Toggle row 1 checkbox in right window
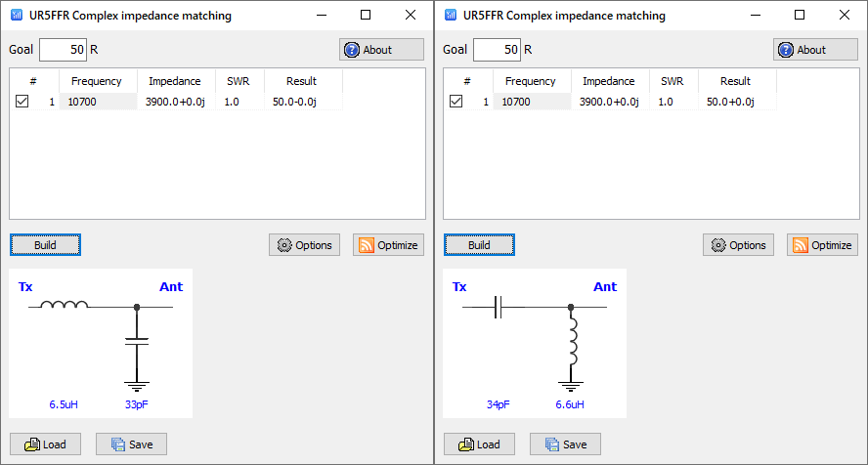 [x=456, y=102]
